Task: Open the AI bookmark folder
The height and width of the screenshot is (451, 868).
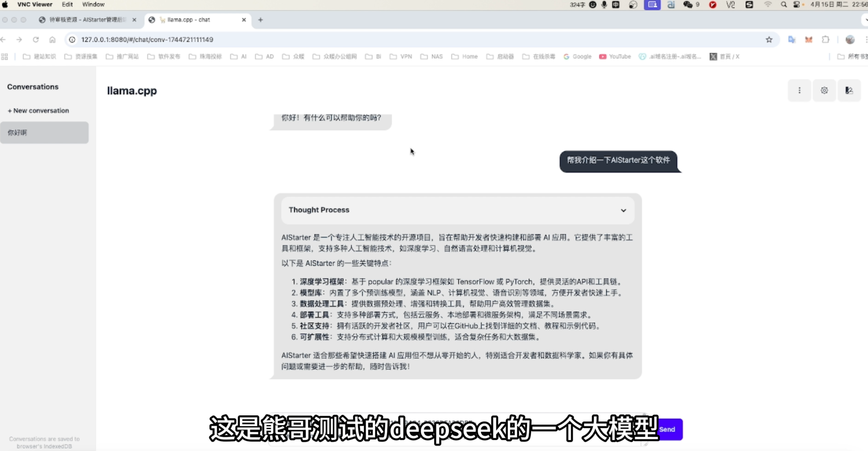Action: point(238,57)
